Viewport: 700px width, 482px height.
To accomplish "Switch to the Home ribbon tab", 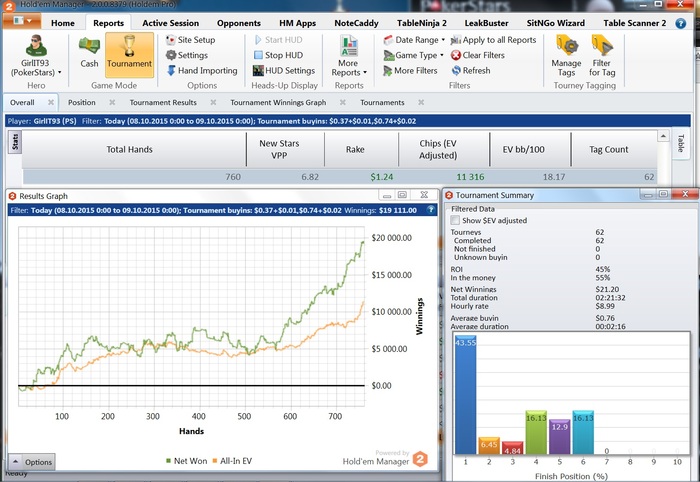I will [x=62, y=23].
